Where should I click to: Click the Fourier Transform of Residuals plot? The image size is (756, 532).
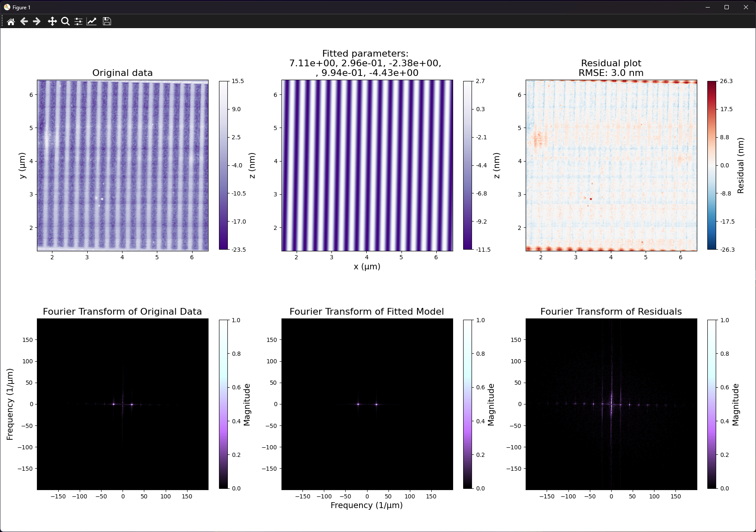(611, 404)
